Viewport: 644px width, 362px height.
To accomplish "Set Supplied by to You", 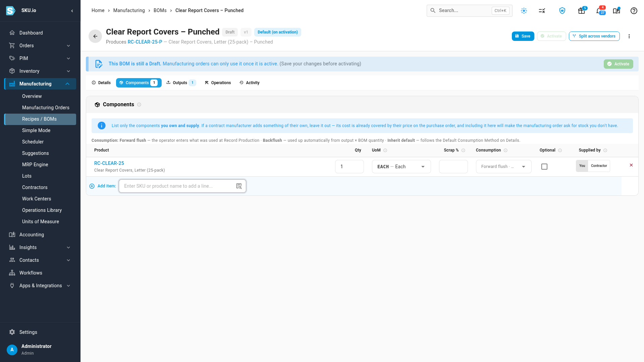I will (582, 166).
